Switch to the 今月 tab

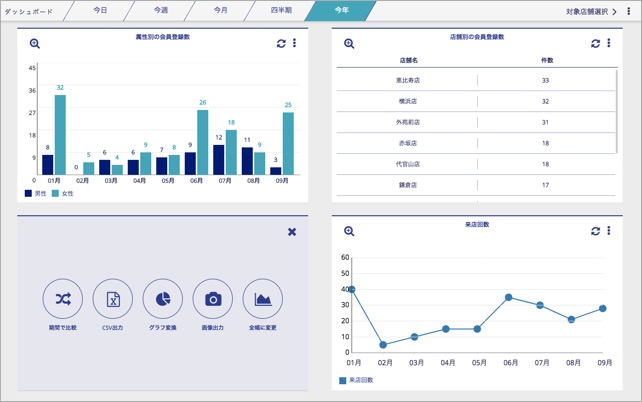click(220, 10)
